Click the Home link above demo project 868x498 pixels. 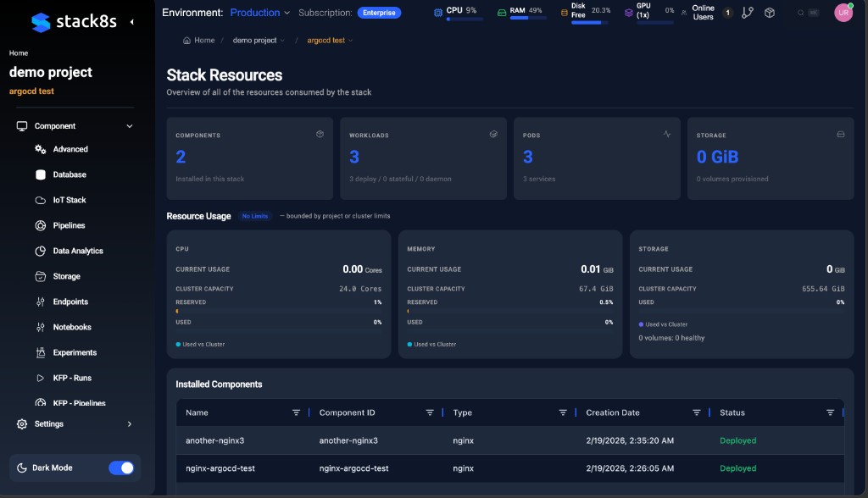point(19,53)
